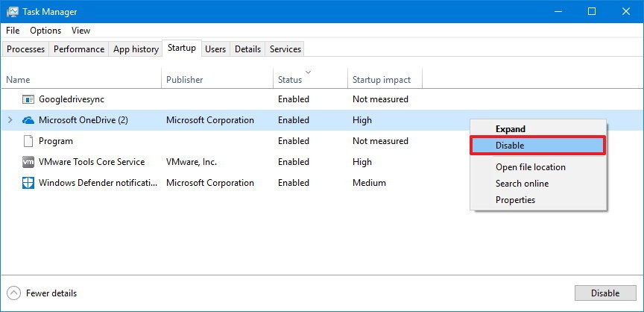The image size is (644, 312).
Task: Open the File menu
Action: point(13,31)
